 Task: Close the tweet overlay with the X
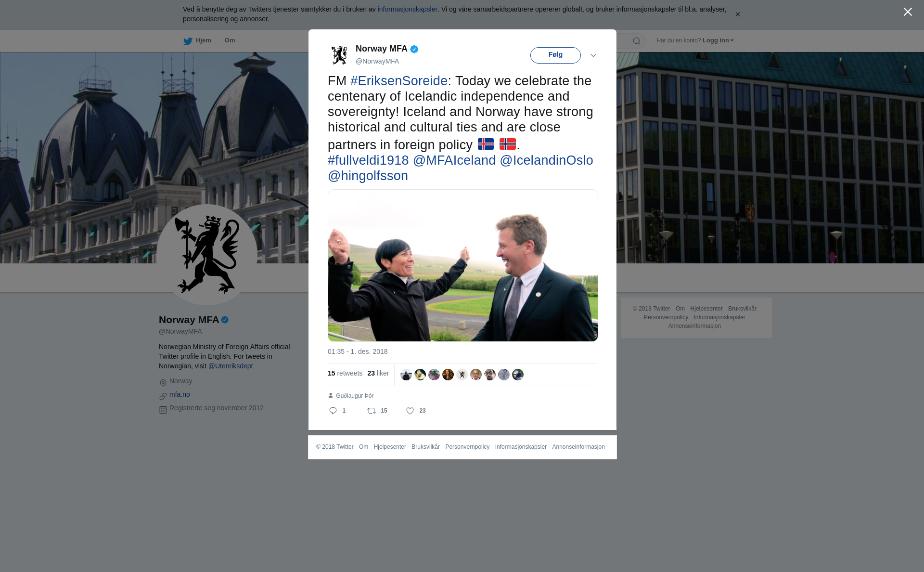pyautogui.click(x=908, y=12)
